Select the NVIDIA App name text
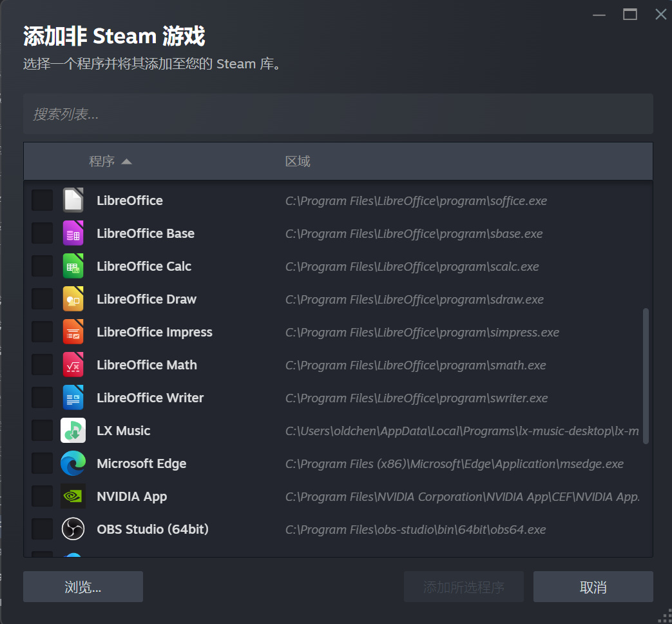The image size is (672, 624). 132,496
